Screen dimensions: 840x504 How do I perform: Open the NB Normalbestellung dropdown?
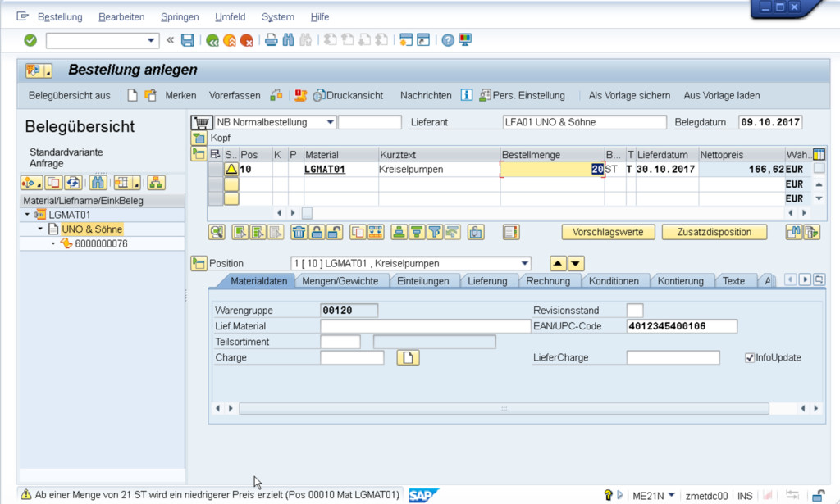pyautogui.click(x=330, y=122)
